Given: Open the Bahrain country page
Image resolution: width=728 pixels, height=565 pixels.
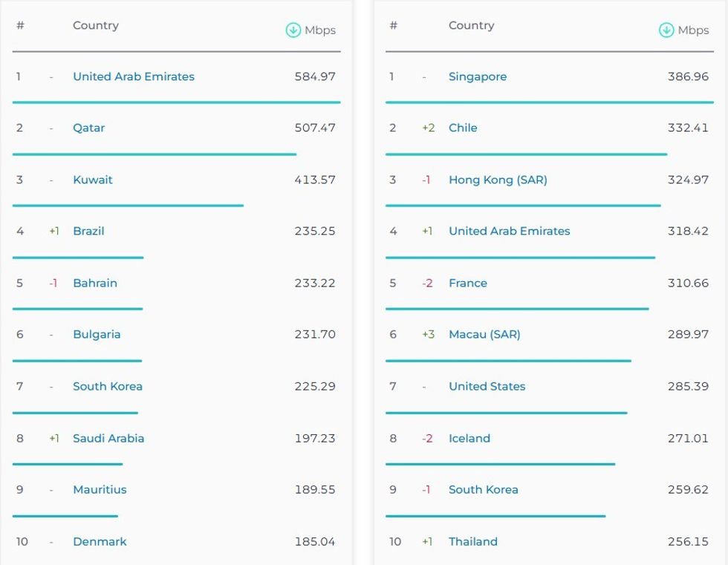Looking at the screenshot, I should tap(95, 283).
